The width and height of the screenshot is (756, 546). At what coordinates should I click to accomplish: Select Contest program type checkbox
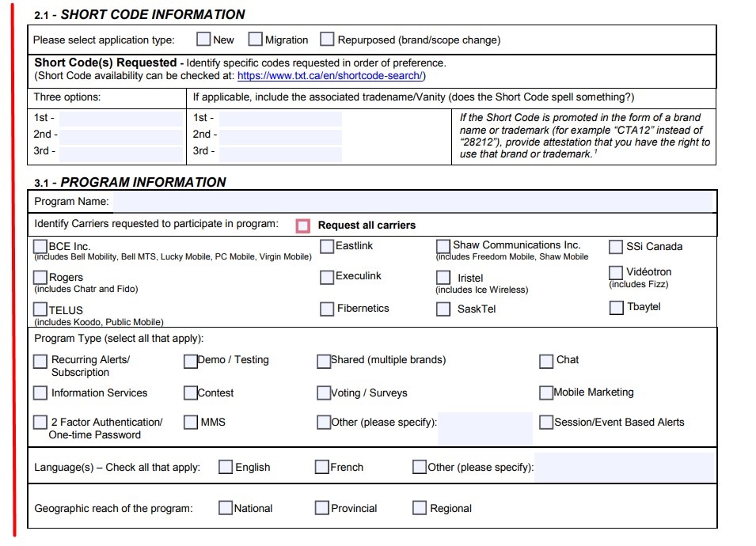coord(191,392)
